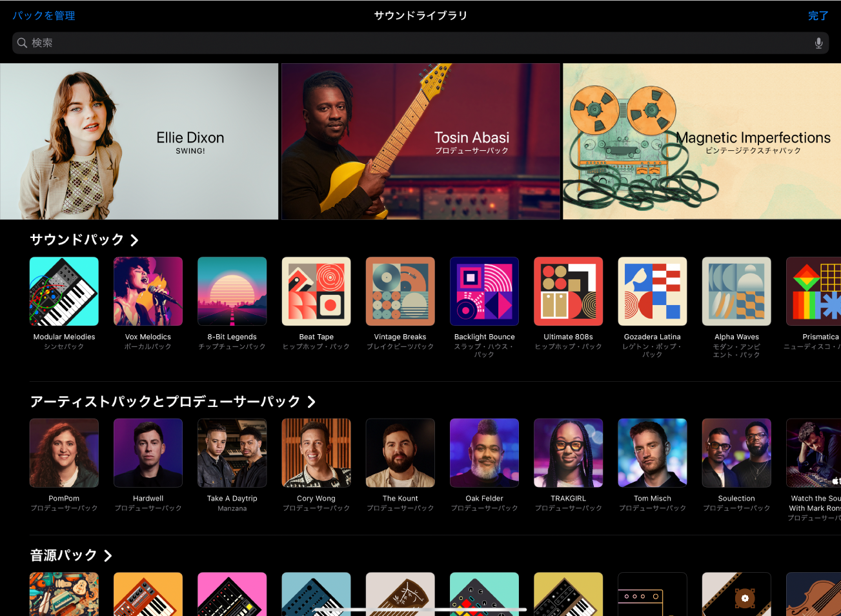841x616 pixels.
Task: Select Take A Daytrip Manzana pack portrait
Action: pos(232,453)
